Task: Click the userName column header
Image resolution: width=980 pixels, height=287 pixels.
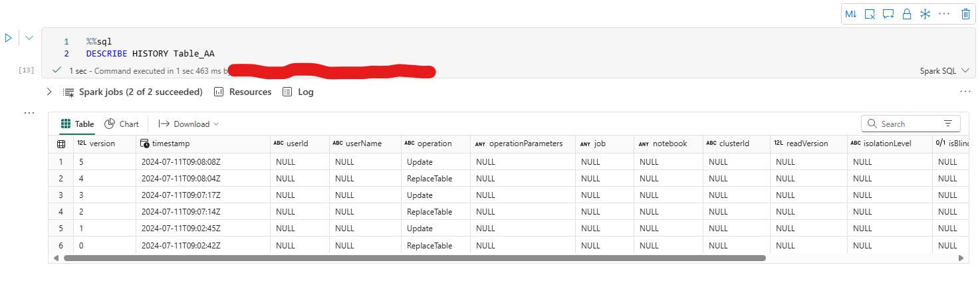Action: [365, 143]
